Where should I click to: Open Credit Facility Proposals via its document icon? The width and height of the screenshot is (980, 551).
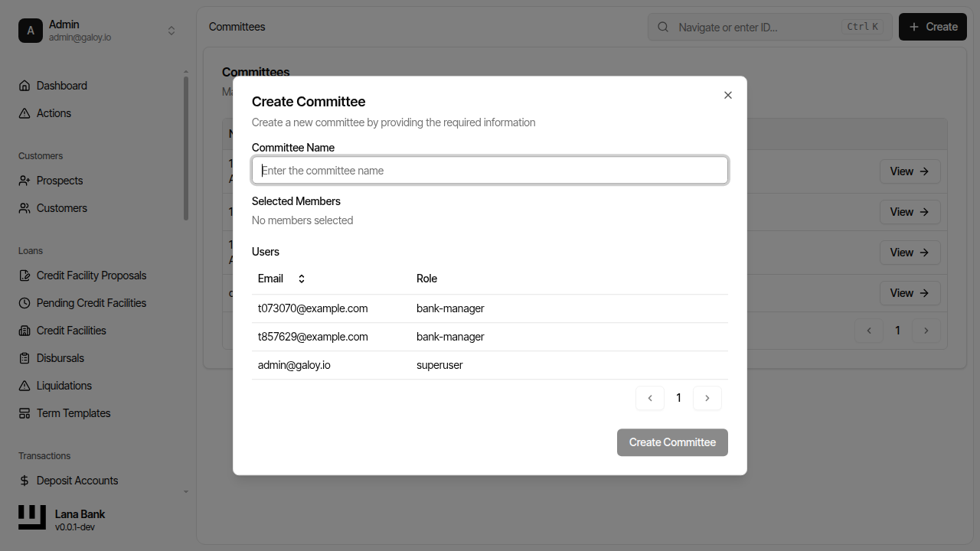pos(24,275)
